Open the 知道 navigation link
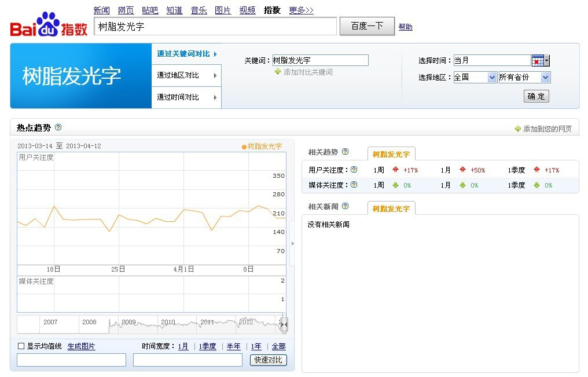Screen dimensions: 588x377 point(174,10)
